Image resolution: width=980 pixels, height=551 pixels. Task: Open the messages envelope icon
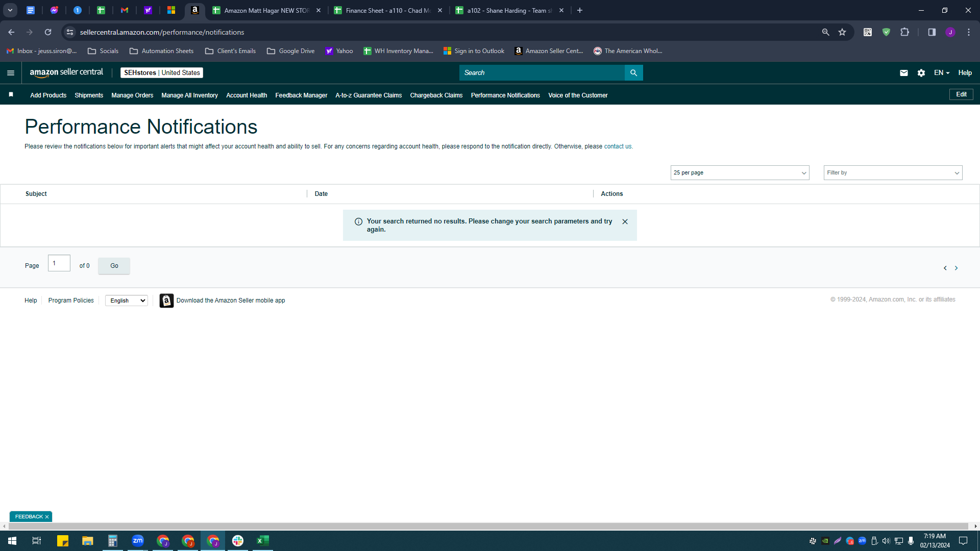[903, 73]
